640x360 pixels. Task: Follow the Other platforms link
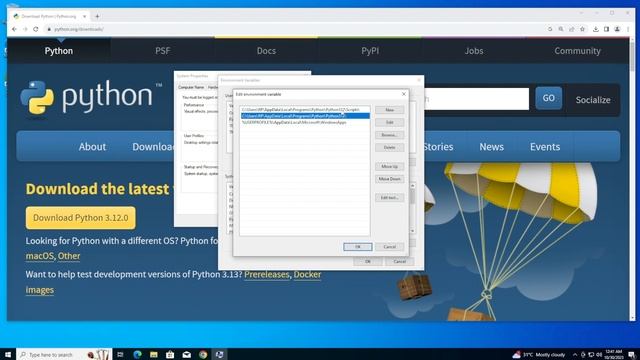69,256
